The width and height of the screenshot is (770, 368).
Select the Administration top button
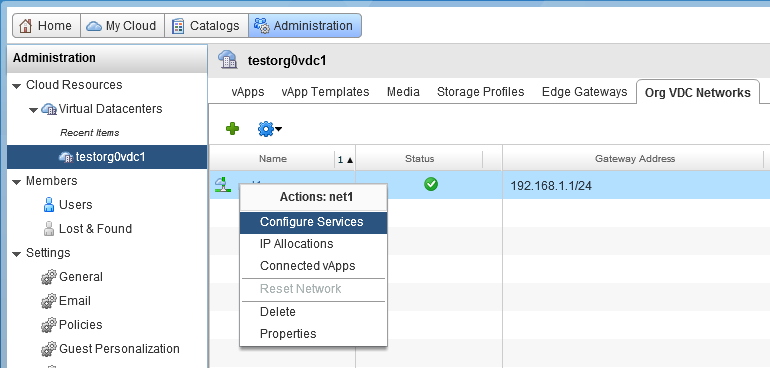tap(305, 26)
